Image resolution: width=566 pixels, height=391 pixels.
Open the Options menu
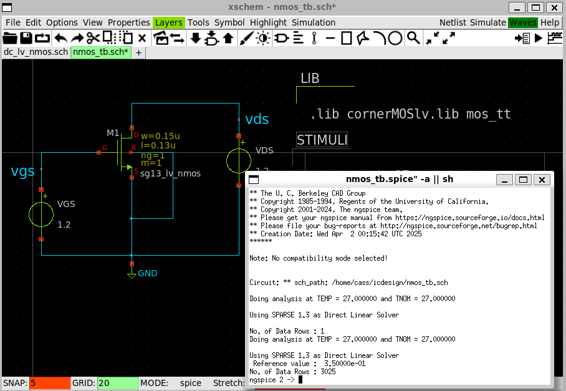tap(62, 22)
